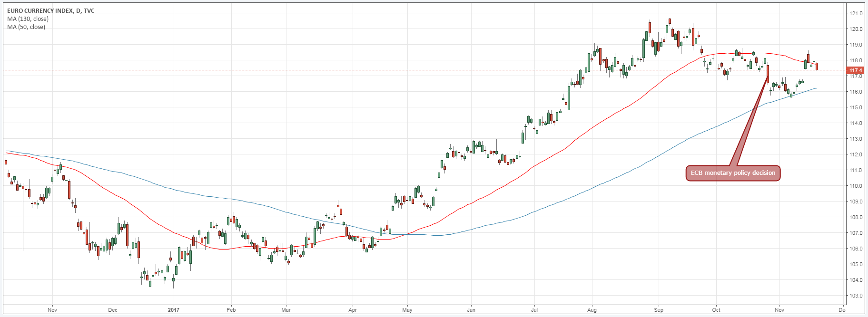Click the Apr label on time axis
This screenshot has width=868, height=317.
pyautogui.click(x=353, y=310)
